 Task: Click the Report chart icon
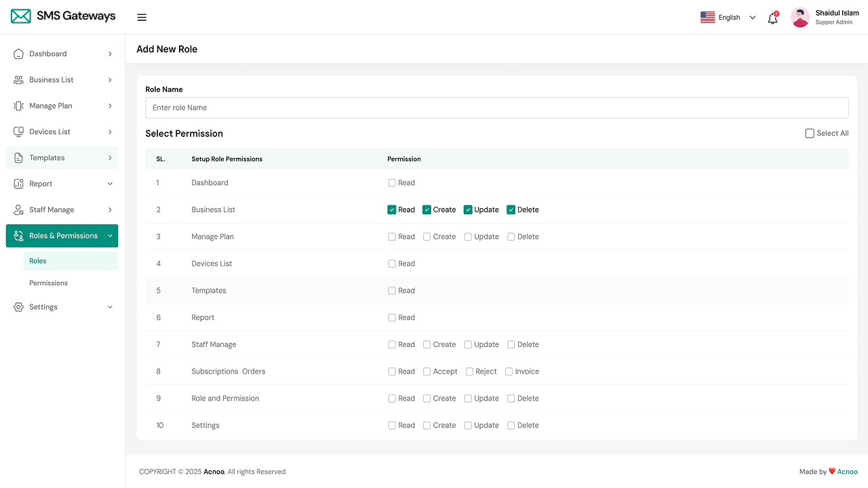[19, 184]
